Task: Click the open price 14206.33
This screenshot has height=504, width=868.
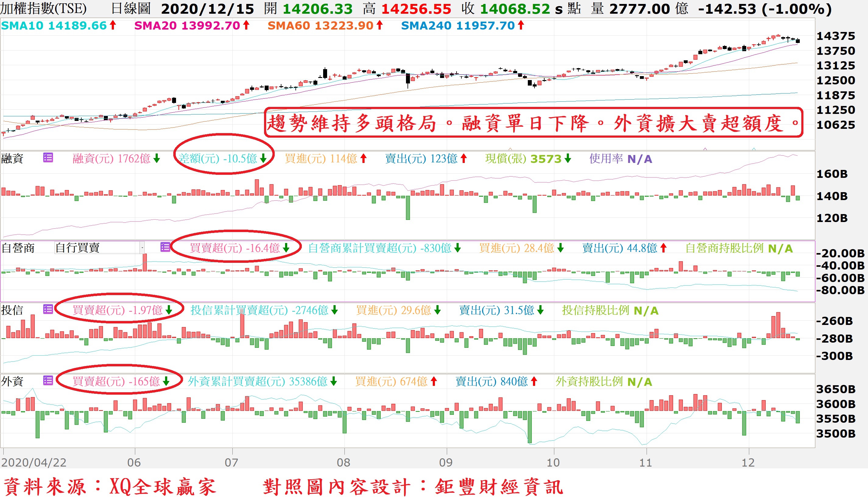Action: 318,9
